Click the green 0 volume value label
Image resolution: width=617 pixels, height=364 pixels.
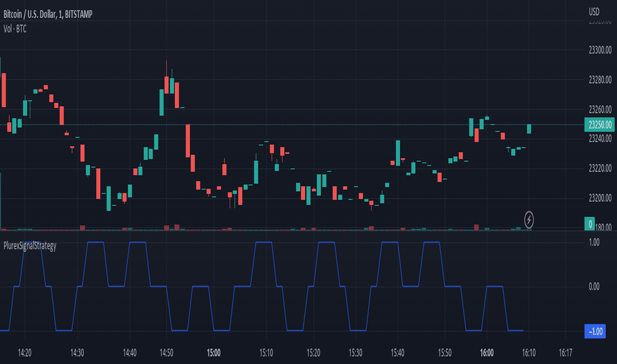589,224
